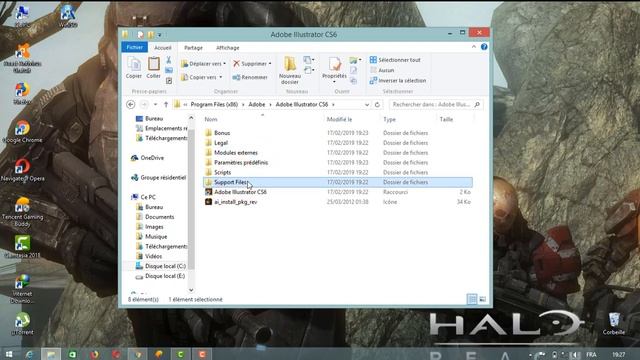
Task: Open Musique under Ce PC
Action: 156,236
